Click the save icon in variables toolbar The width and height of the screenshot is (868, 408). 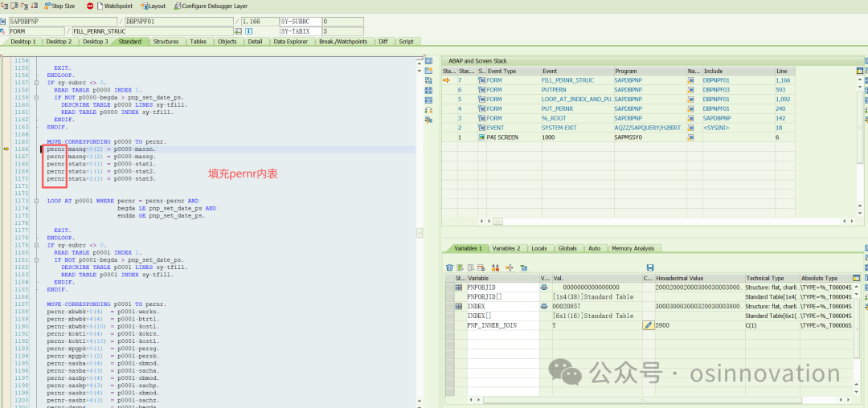pos(650,267)
